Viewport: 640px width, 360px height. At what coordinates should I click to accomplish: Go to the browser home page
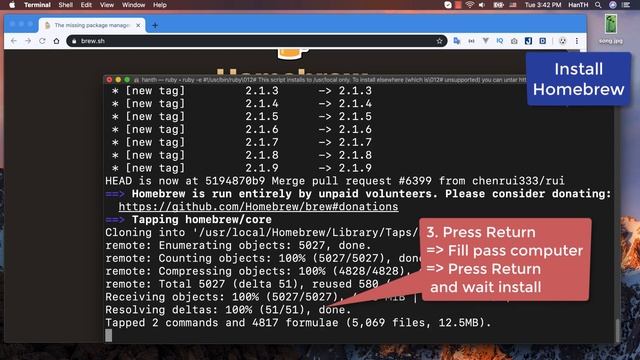click(x=56, y=41)
